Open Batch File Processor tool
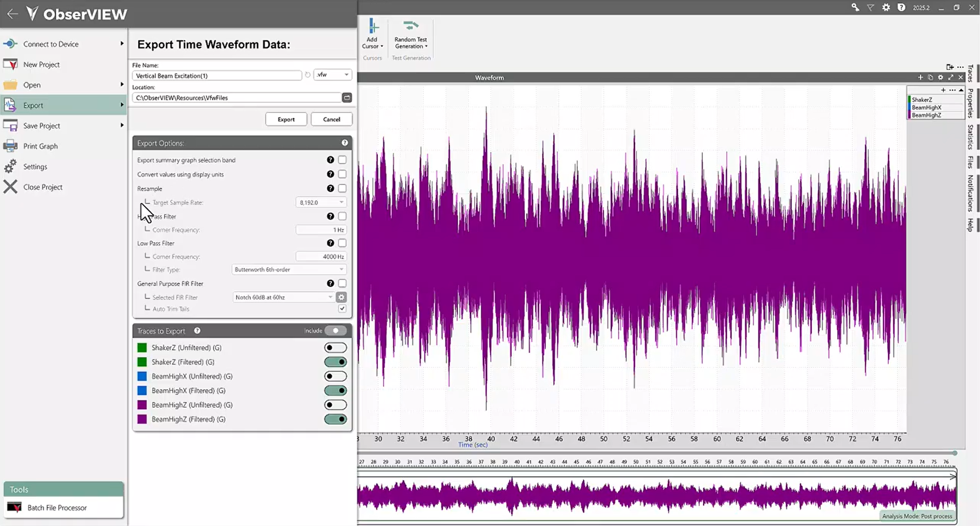The image size is (980, 526). point(57,508)
